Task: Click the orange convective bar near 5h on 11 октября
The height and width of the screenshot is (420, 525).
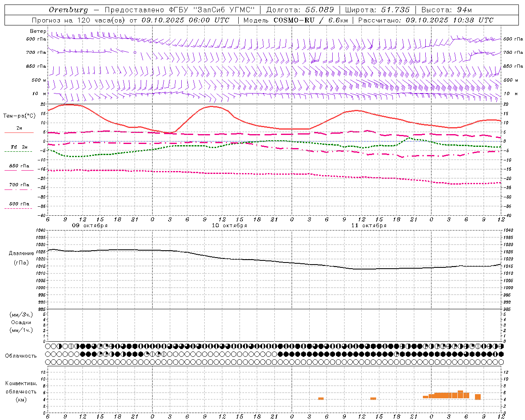Action: coord(321,399)
